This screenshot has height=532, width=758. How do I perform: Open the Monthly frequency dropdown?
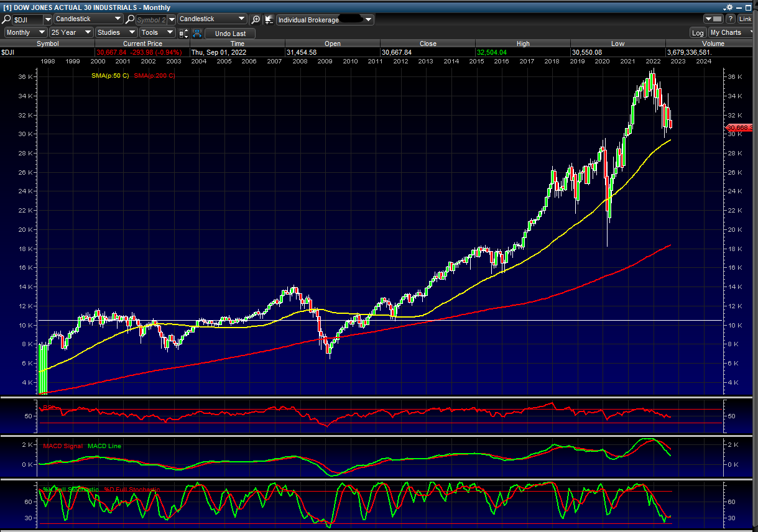tap(26, 32)
